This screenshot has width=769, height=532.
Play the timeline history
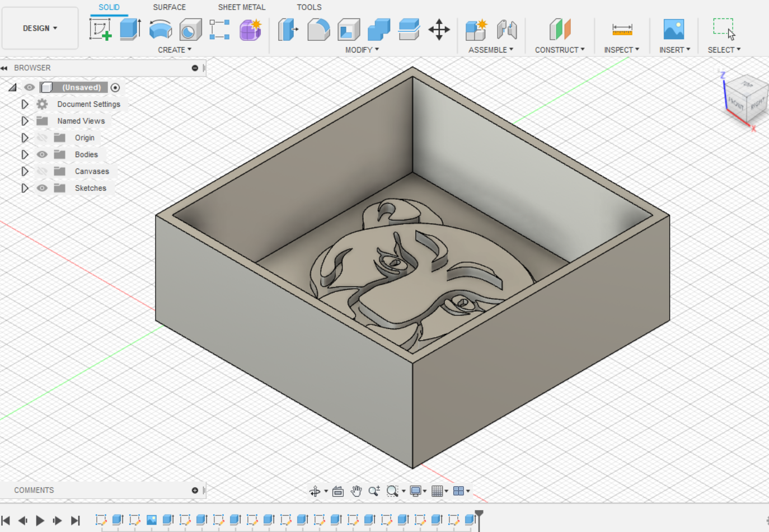(40, 520)
